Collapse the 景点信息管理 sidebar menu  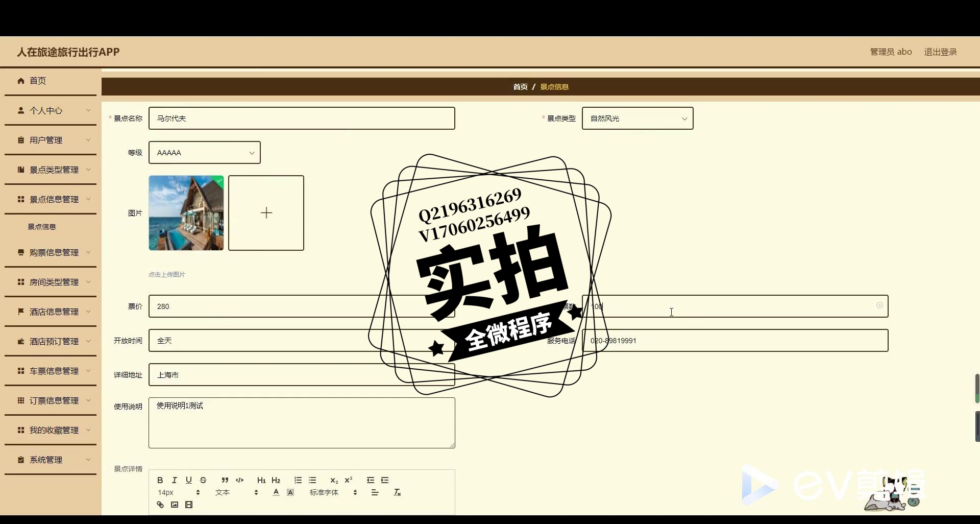click(51, 199)
